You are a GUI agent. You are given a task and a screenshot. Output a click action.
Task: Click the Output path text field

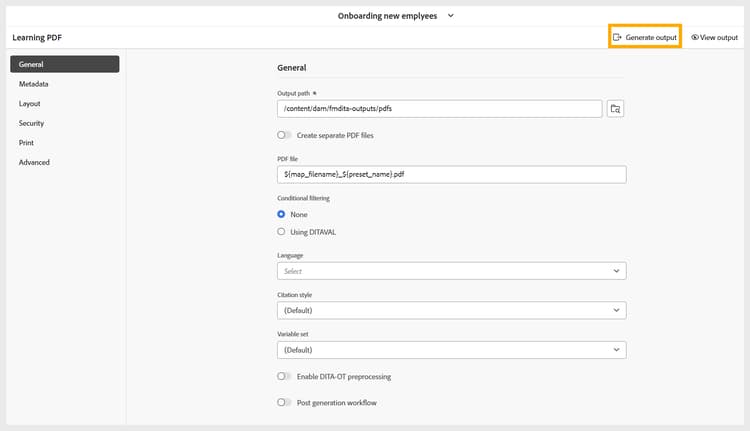click(x=439, y=108)
